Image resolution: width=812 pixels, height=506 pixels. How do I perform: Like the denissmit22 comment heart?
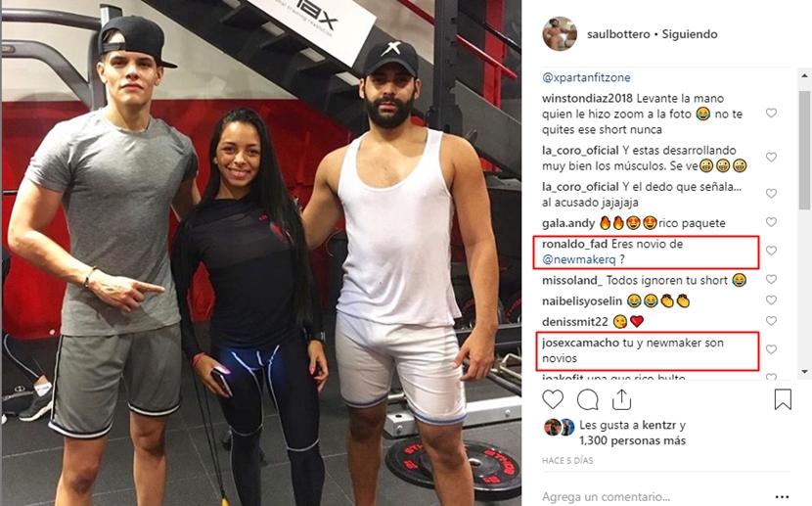click(x=771, y=321)
